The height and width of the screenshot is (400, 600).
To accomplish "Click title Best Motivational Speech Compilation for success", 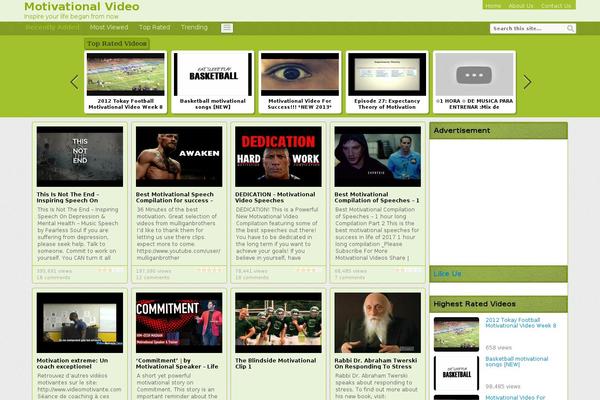I will click(175, 198).
